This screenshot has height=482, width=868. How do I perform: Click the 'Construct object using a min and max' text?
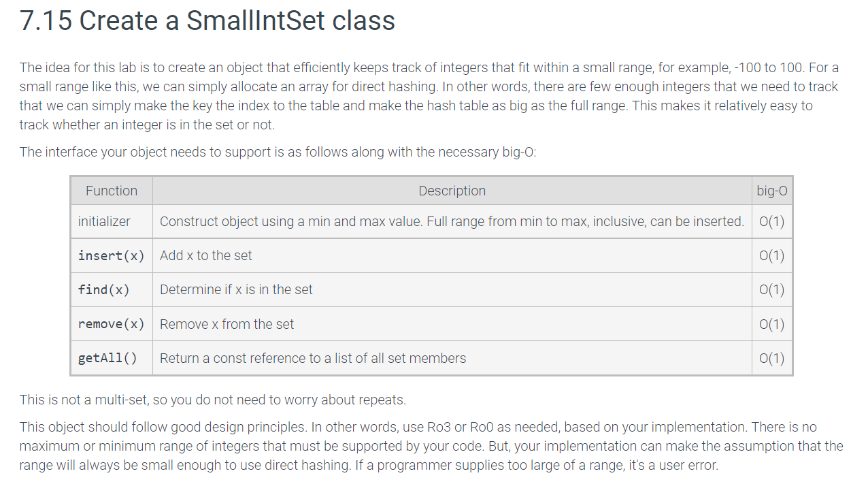point(452,221)
